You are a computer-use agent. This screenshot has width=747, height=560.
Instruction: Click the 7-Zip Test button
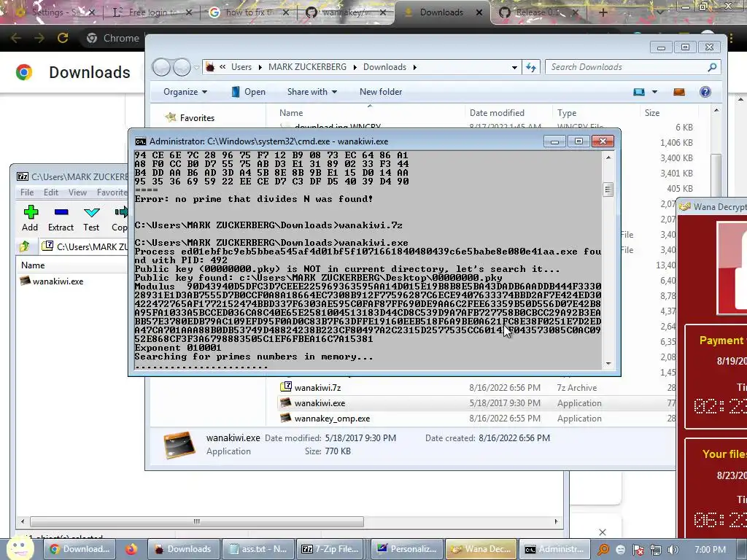(x=91, y=218)
